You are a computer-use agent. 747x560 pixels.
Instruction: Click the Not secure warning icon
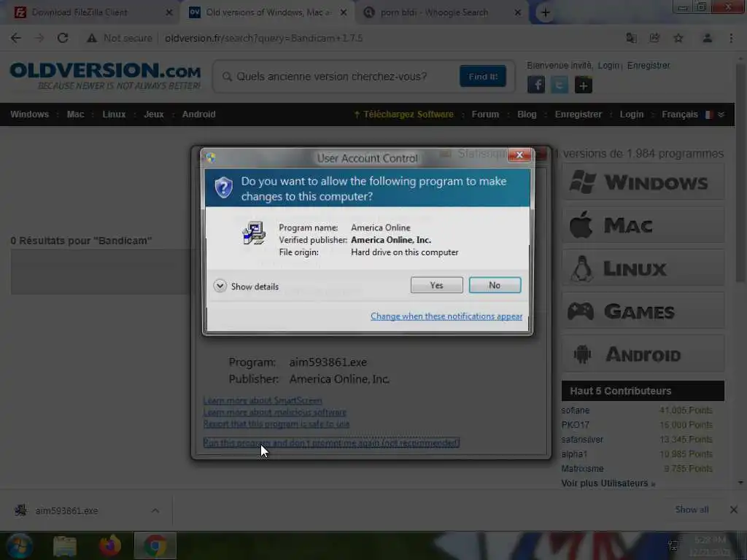(x=91, y=38)
